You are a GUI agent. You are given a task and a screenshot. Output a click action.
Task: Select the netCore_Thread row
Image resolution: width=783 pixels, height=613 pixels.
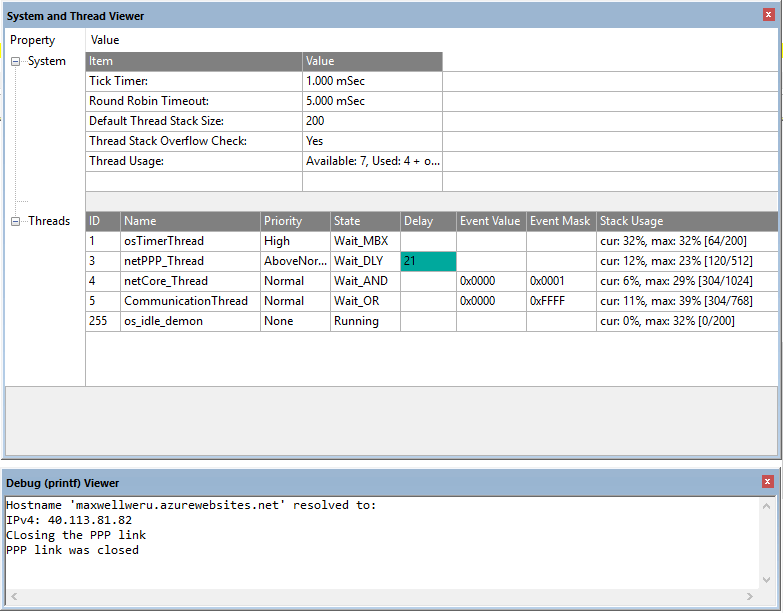click(x=165, y=281)
